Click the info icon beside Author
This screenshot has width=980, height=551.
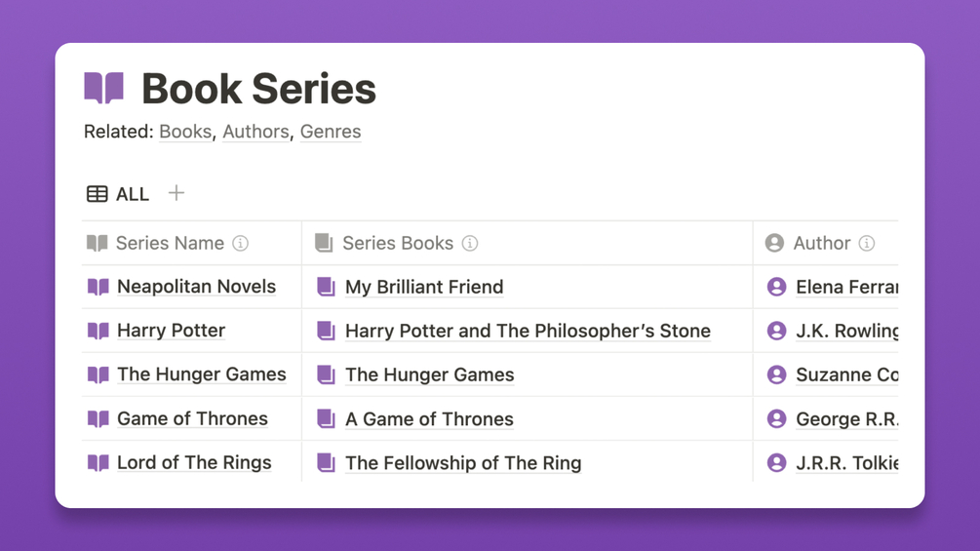(x=866, y=243)
